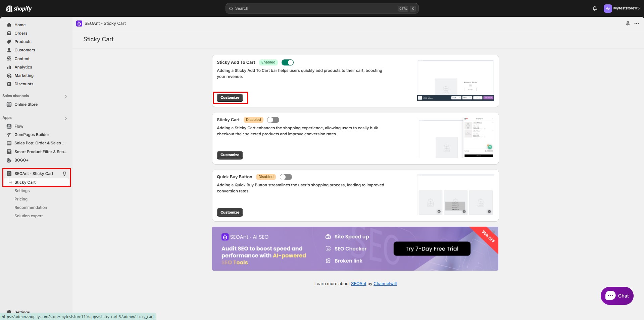This screenshot has height=320, width=644.
Task: Open Products in the sidebar
Action: coord(23,42)
